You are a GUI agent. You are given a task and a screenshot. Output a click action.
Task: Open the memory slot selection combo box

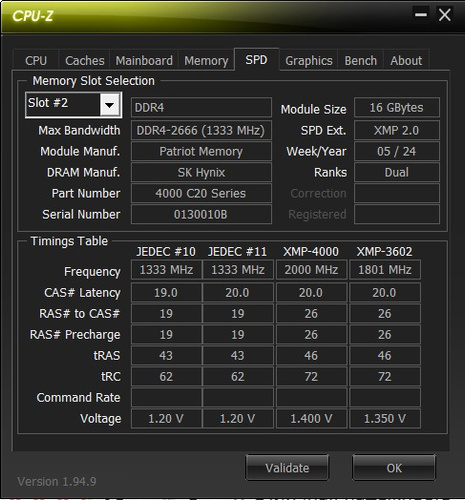73,105
